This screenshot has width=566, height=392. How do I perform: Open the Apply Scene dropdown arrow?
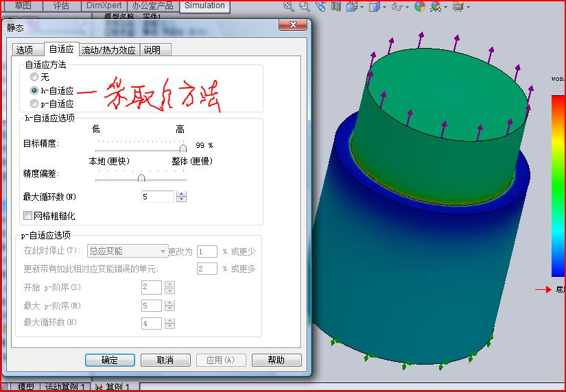pos(445,8)
